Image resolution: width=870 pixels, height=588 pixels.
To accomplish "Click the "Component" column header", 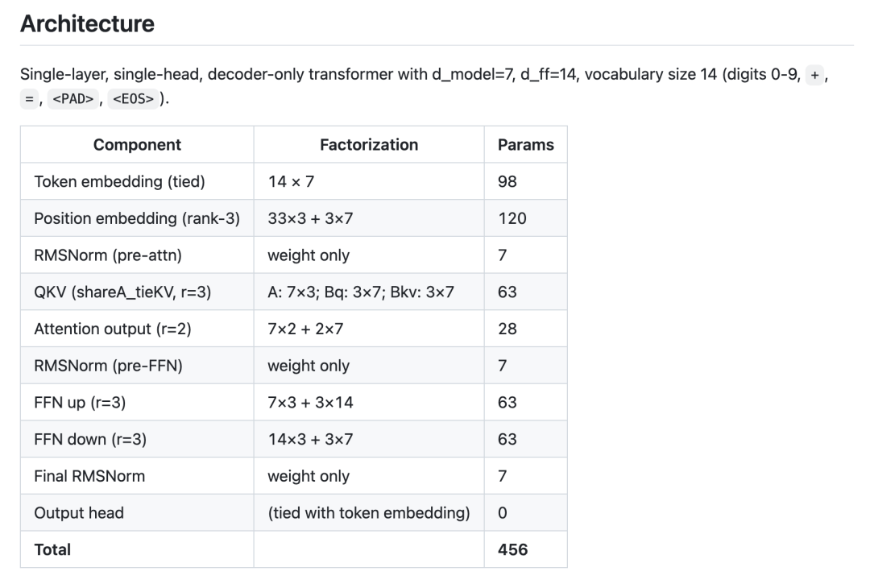I will tap(137, 145).
